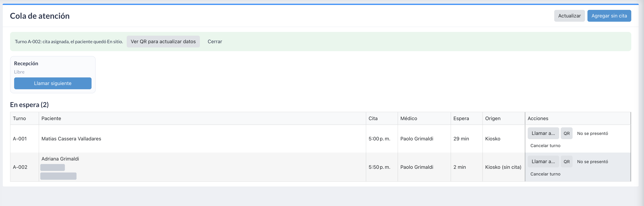Dismiss the notification with Cerrar
The width and height of the screenshot is (644, 206).
(x=215, y=41)
